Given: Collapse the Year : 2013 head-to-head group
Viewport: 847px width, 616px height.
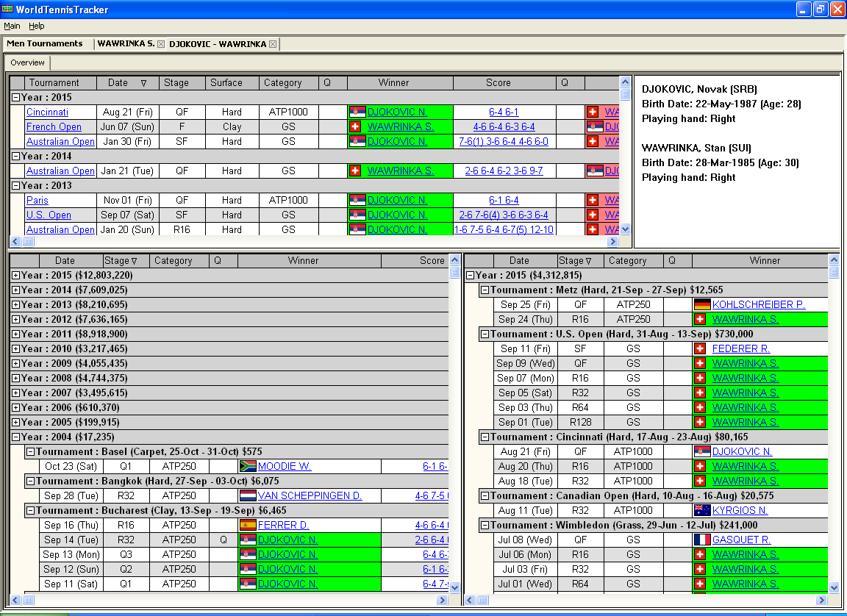Looking at the screenshot, I should [15, 185].
